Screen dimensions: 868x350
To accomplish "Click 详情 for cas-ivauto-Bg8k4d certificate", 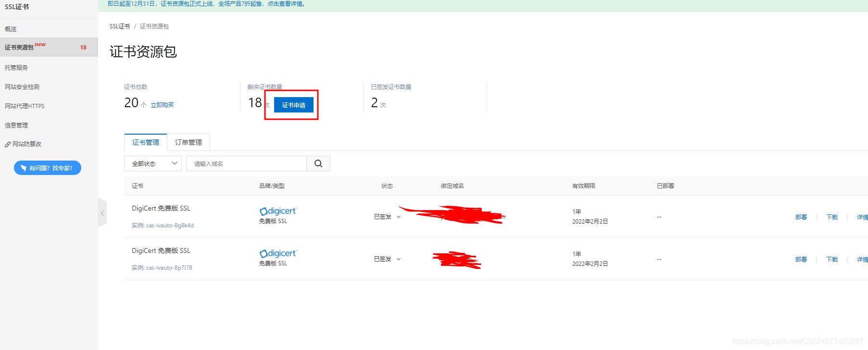I will click(862, 217).
